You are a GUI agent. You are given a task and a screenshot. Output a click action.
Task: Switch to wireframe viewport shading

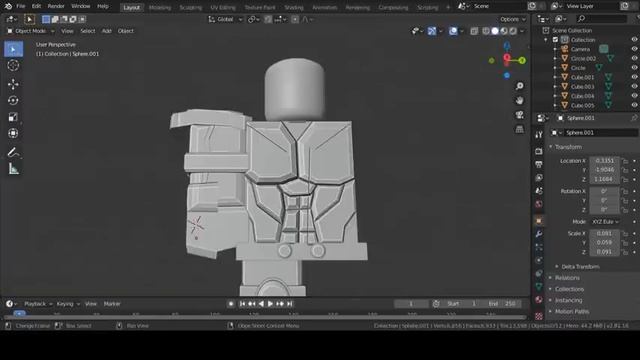[486, 31]
